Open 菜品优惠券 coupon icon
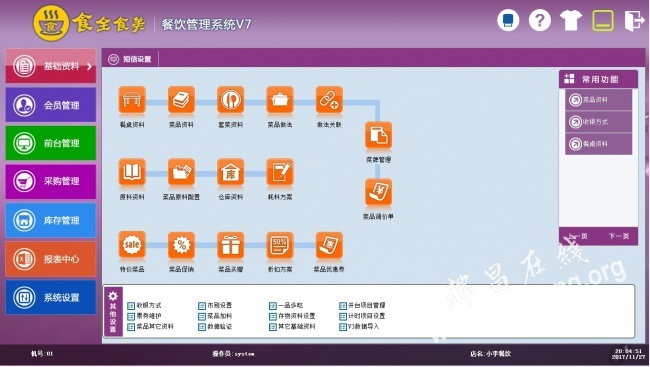The width and height of the screenshot is (650, 367). point(329,245)
